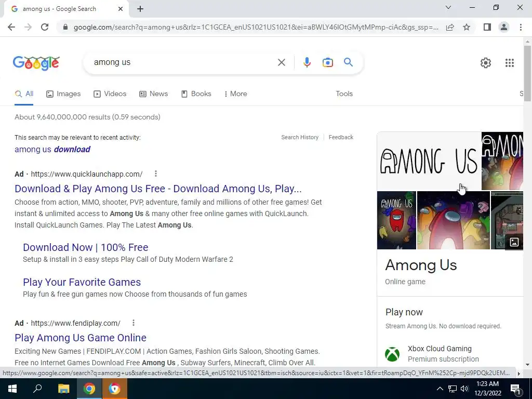Open options for the quicklaunchapp.com ad
532x399 pixels.
pyautogui.click(x=156, y=174)
